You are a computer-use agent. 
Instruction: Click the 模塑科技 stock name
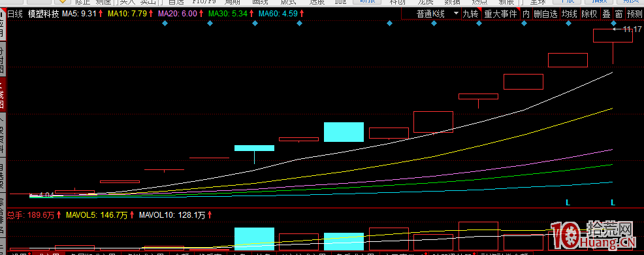(44, 14)
